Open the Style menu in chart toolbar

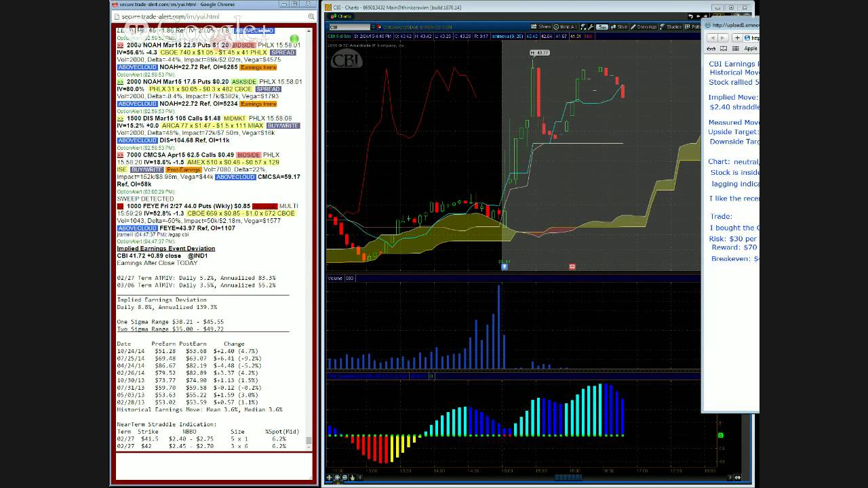(x=620, y=27)
